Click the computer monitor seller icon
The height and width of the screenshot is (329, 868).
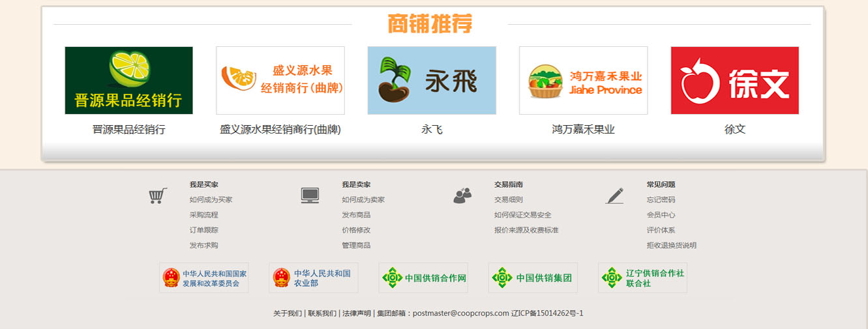pos(310,195)
